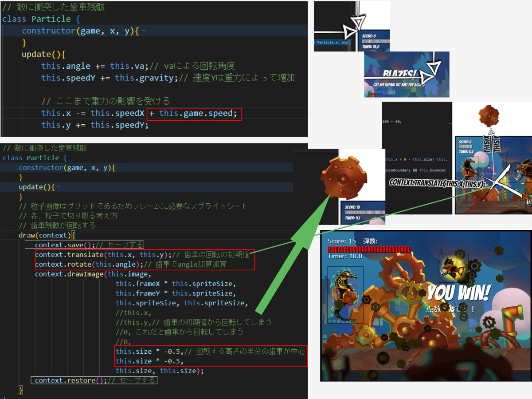Click 'context.translate(this.x, this.y);' in lower code panel
The width and height of the screenshot is (532, 399).
point(103,255)
